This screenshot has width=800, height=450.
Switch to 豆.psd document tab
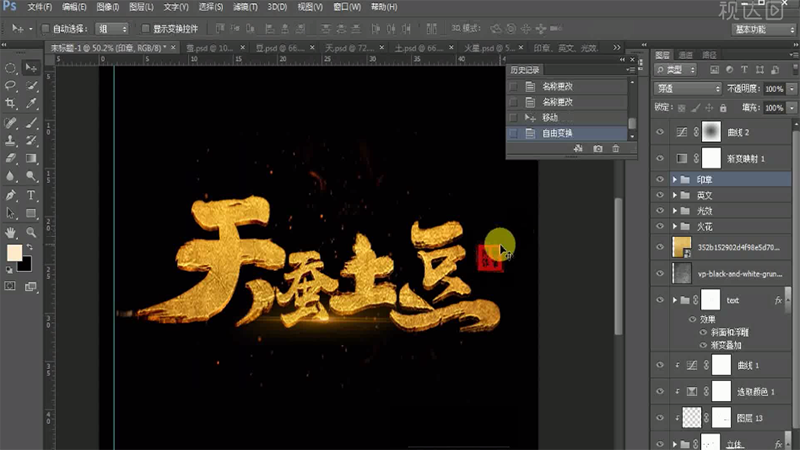[x=280, y=48]
